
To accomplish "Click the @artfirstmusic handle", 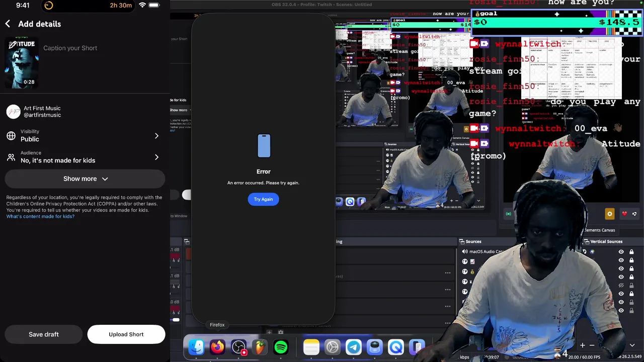I will tap(42, 115).
